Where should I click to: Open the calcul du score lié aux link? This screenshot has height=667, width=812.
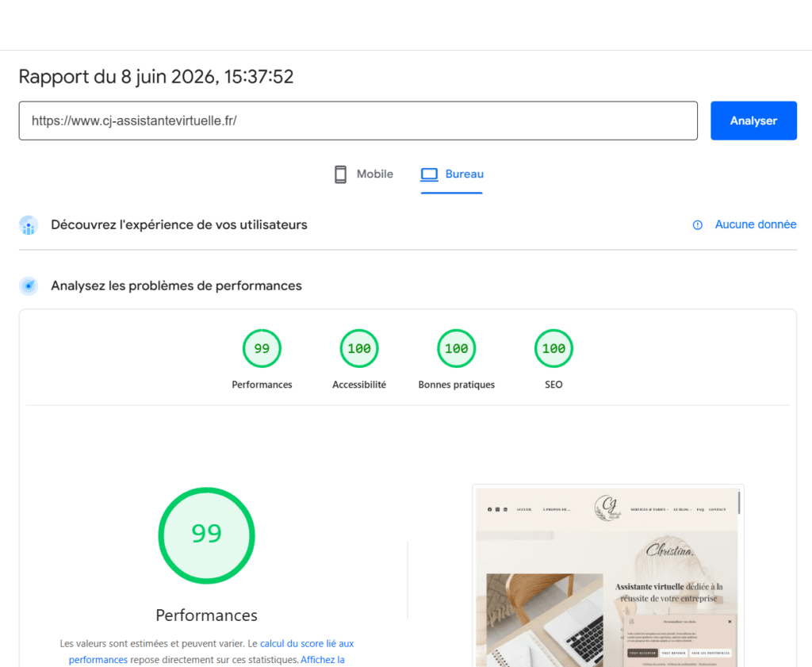tap(307, 644)
